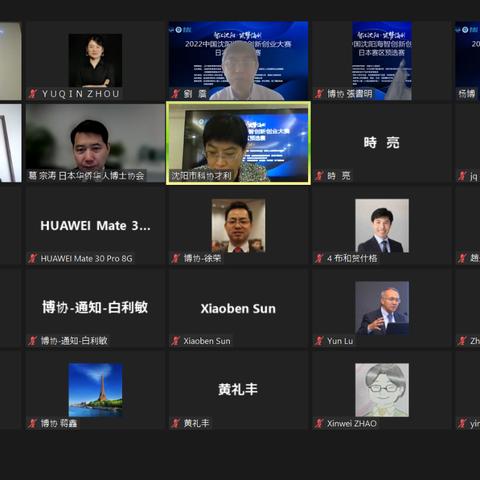Screen dimensions: 480x480
Task: Select the 劉 participant's video feed
Action: [x=238, y=61]
